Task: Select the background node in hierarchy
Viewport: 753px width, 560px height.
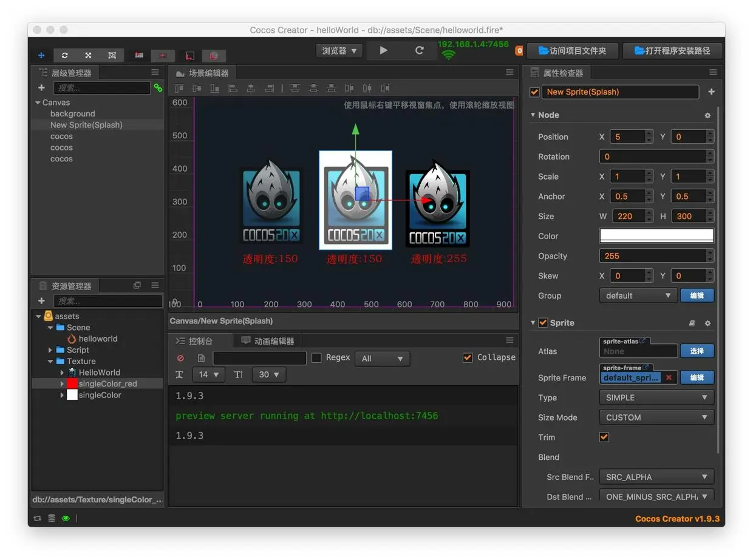Action: (72, 113)
